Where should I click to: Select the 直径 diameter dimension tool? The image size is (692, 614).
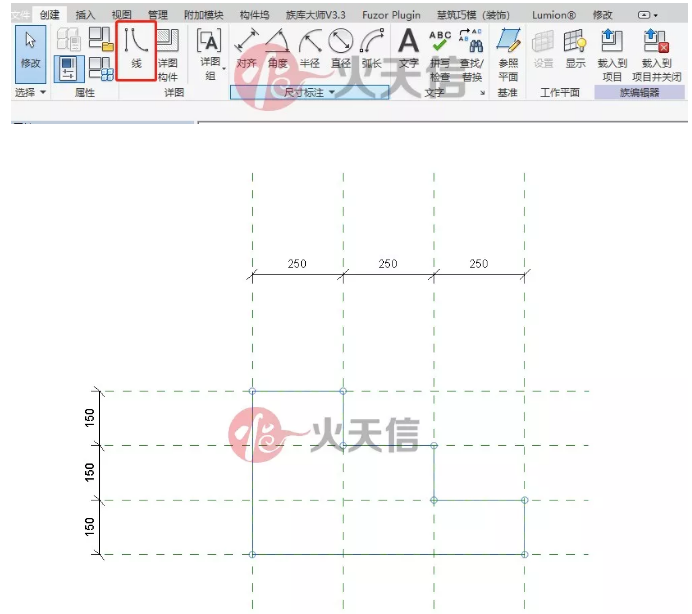[341, 49]
